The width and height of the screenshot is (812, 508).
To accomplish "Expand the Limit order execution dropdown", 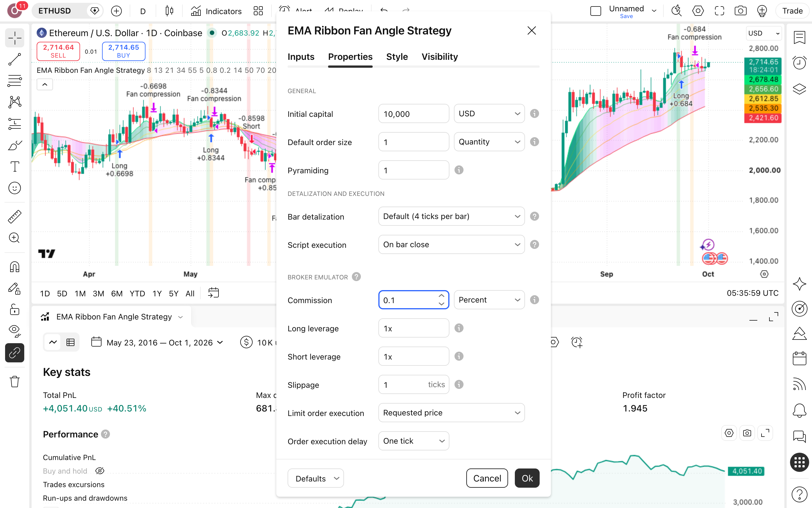I will (x=451, y=413).
